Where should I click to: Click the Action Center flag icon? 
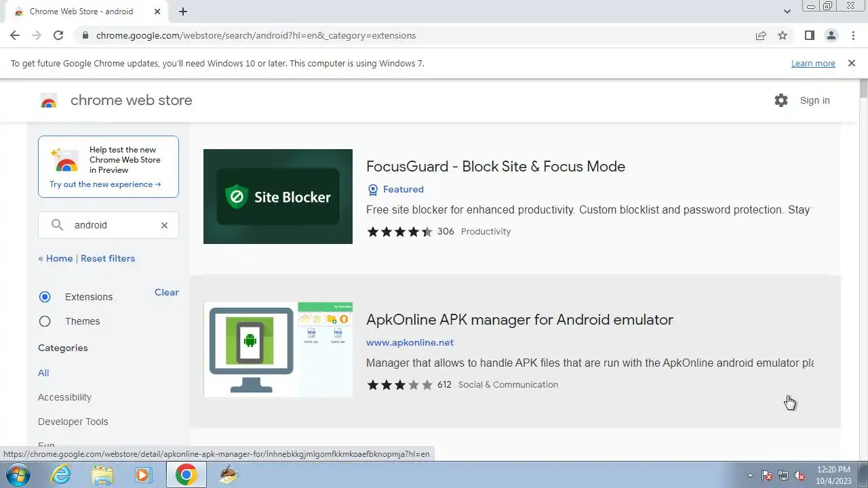(767, 476)
